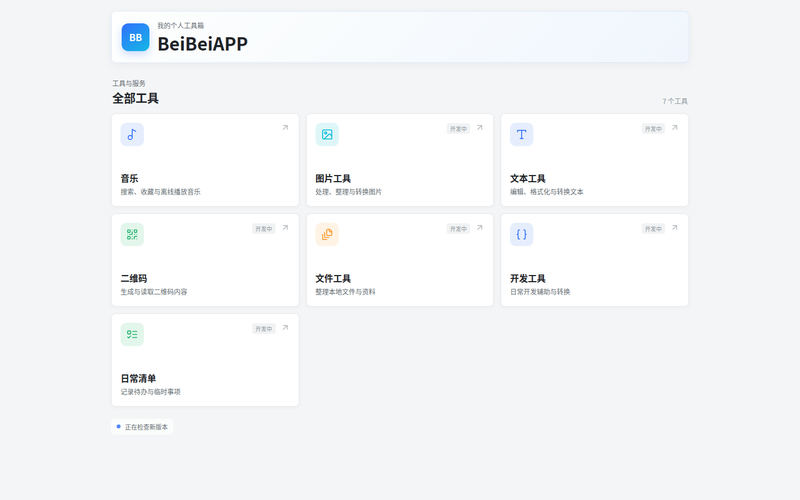Click the 我的个人工具箱 subtitle
800x500 pixels.
click(x=181, y=26)
